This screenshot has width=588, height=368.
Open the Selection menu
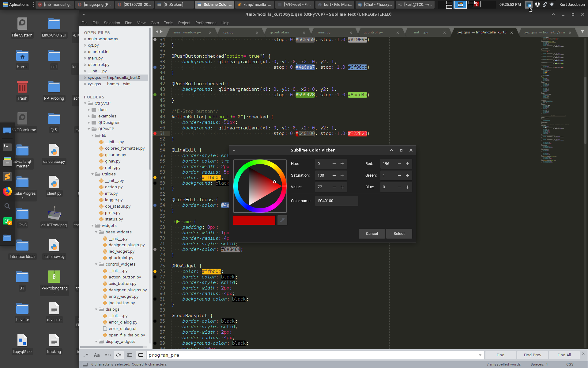112,23
